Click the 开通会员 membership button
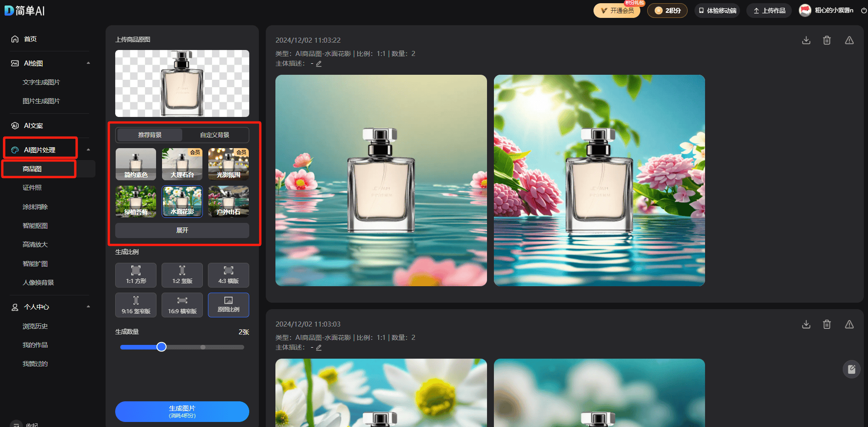The height and width of the screenshot is (427, 868). [616, 11]
